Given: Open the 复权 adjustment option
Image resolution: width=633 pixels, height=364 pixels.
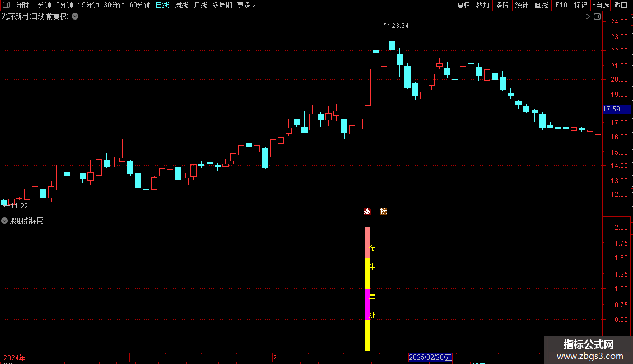Looking at the screenshot, I should click(463, 5).
